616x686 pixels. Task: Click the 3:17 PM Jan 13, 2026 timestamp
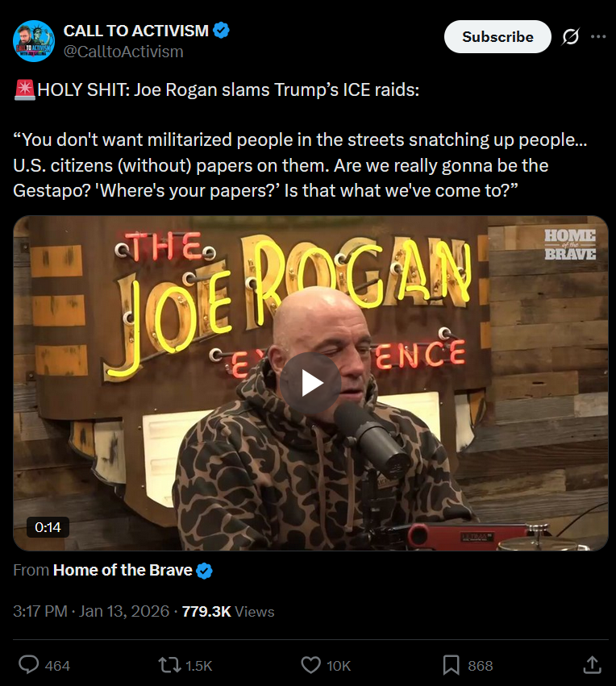91,611
